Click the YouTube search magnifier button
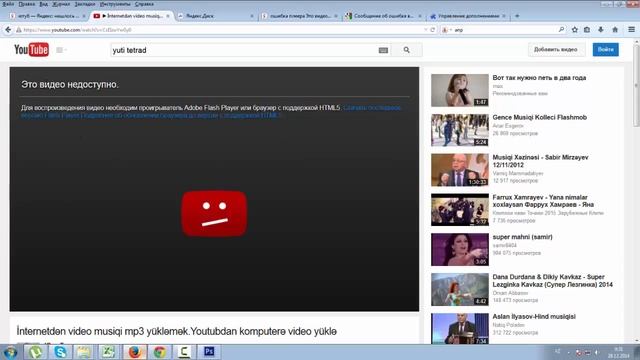Screen dimensions: 640x360 407,50
